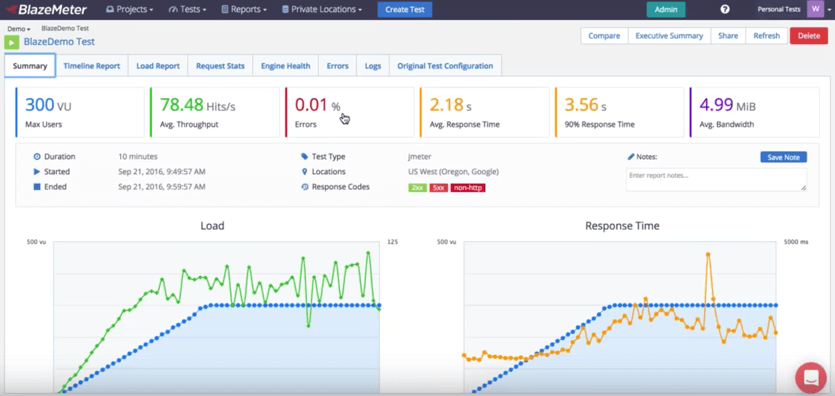Click the green dip point in Load chart
835x396 pixels.
pyautogui.click(x=308, y=325)
